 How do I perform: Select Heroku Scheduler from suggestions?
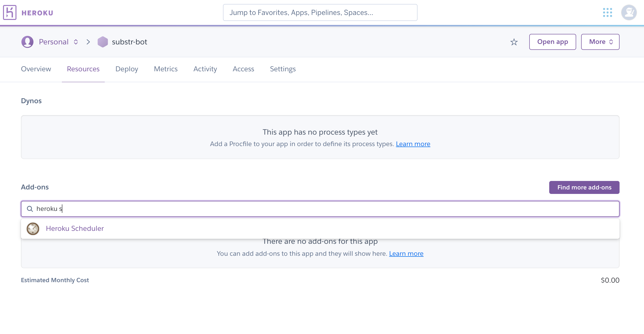[320, 229]
